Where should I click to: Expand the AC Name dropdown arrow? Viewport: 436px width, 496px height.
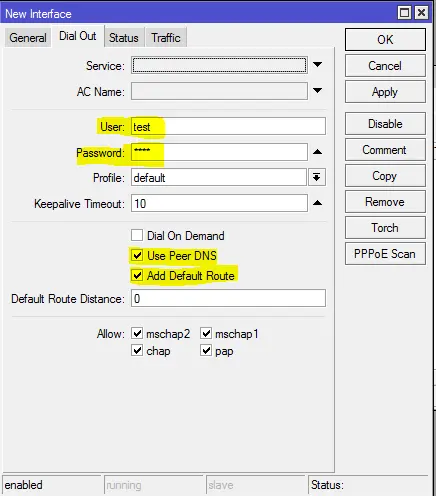[317, 91]
